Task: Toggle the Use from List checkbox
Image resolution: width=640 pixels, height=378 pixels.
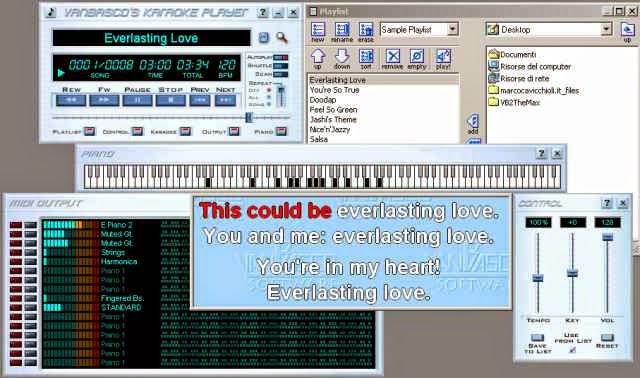Action: coord(572,350)
